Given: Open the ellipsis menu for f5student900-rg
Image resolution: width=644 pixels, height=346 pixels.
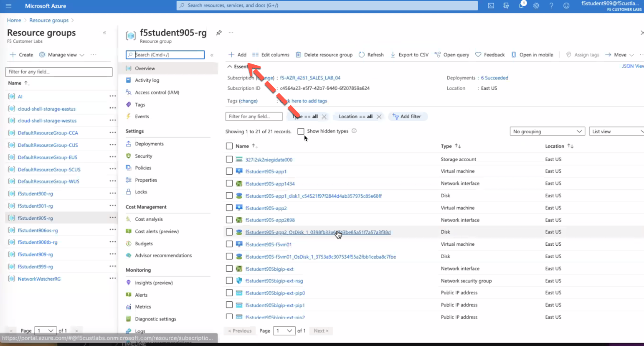Looking at the screenshot, I should click(x=113, y=193).
